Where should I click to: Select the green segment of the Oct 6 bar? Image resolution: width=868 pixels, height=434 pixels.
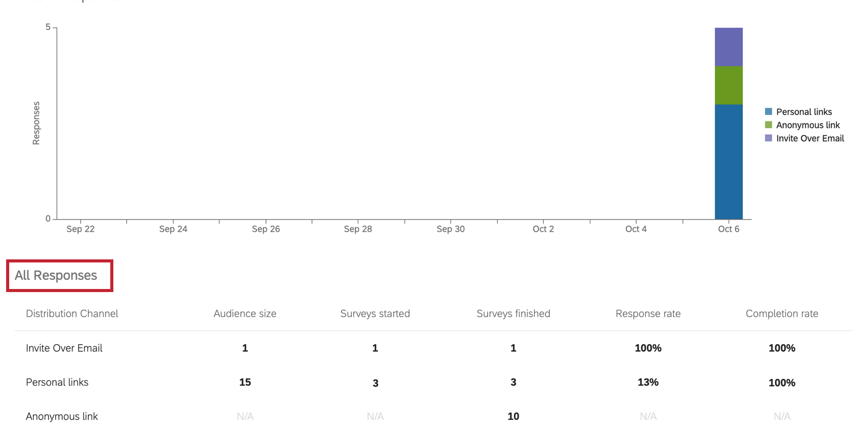729,85
